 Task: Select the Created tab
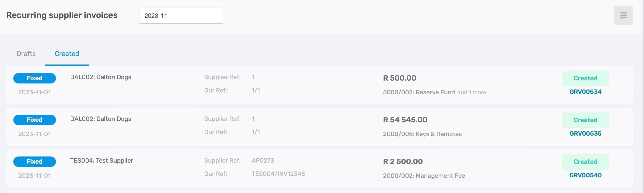click(67, 54)
